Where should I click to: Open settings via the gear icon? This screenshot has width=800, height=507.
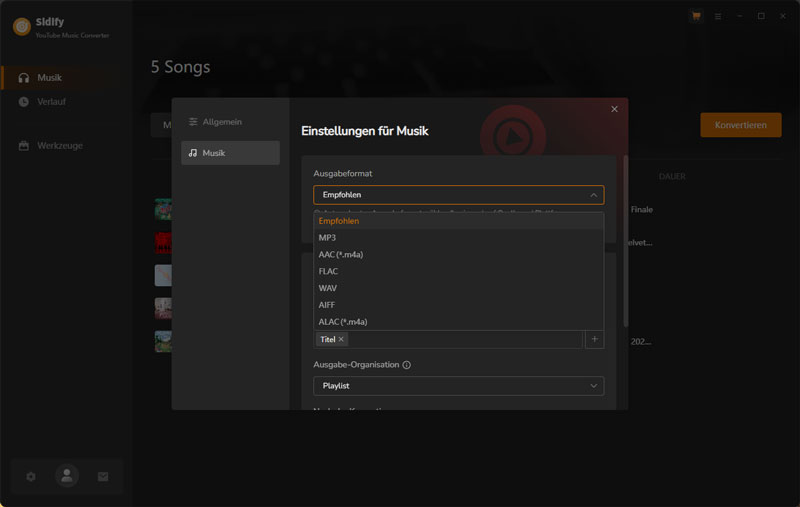pos(31,477)
